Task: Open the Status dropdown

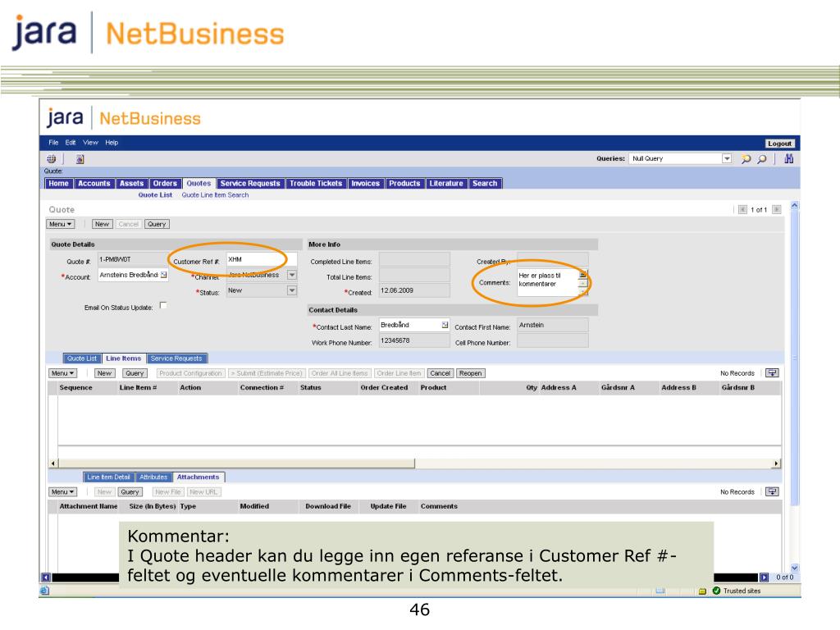Action: (292, 290)
